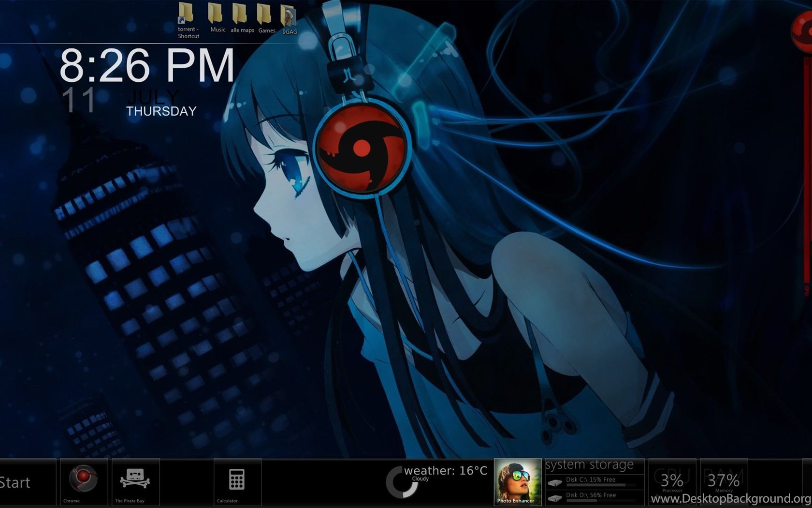Click the 37% Memory meter
This screenshot has width=812, height=508.
723,481
